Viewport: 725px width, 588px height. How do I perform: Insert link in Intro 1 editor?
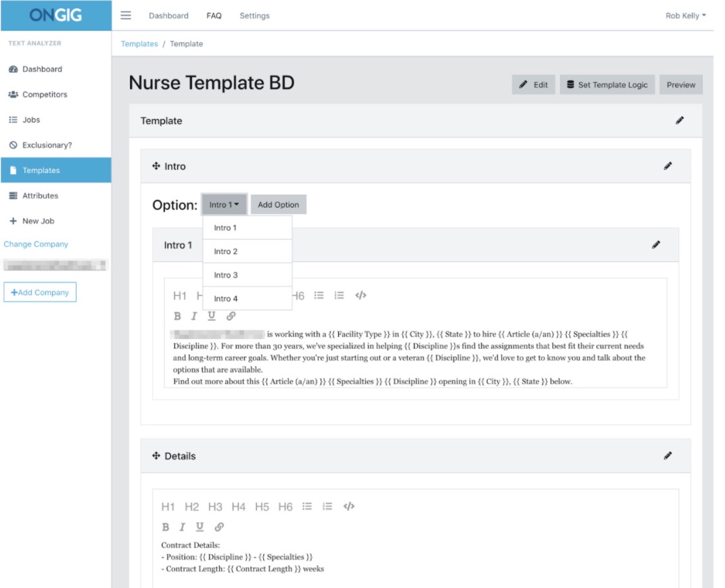[231, 316]
